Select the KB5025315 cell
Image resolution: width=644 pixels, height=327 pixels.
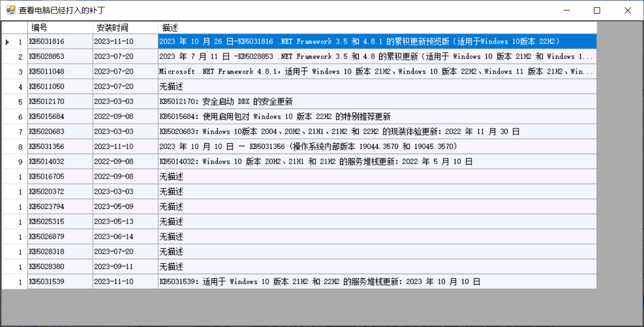click(60, 221)
